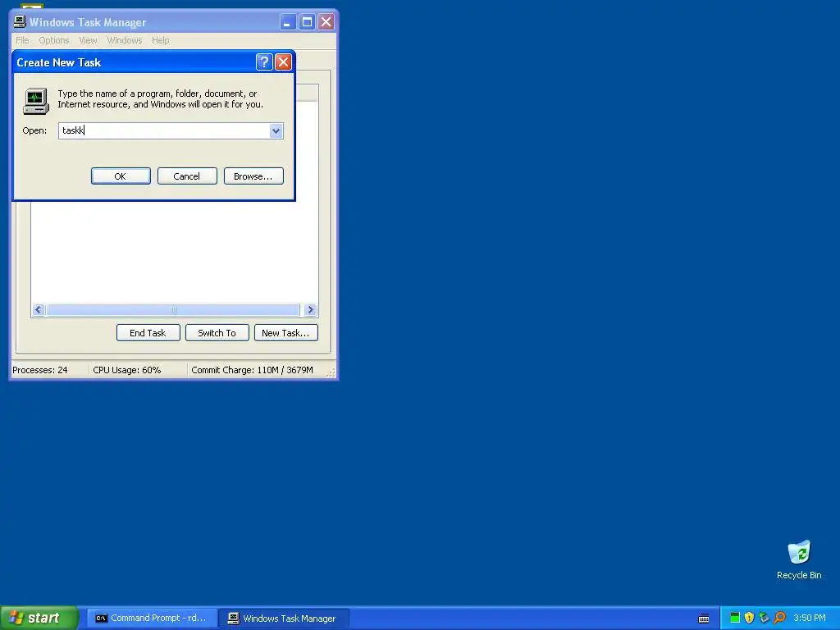Open the Help menu in Task Manager
This screenshot has width=840, height=630.
pos(160,40)
